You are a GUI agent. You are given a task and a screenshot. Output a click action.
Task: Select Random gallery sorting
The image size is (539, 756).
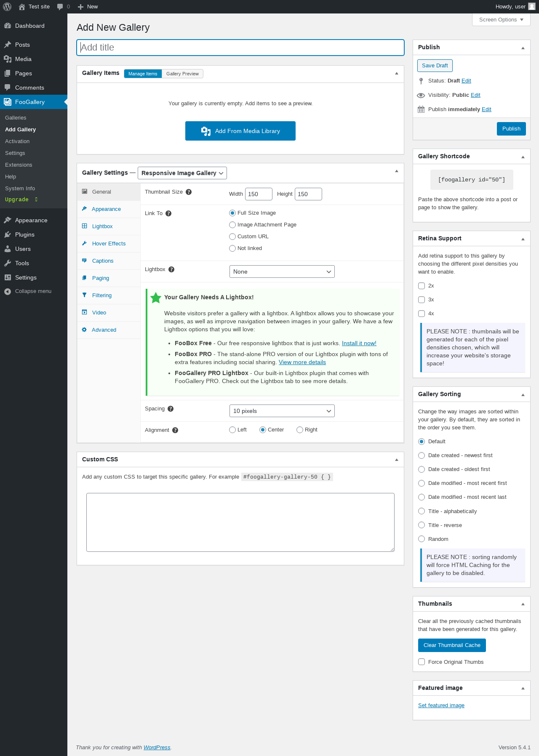(x=422, y=539)
